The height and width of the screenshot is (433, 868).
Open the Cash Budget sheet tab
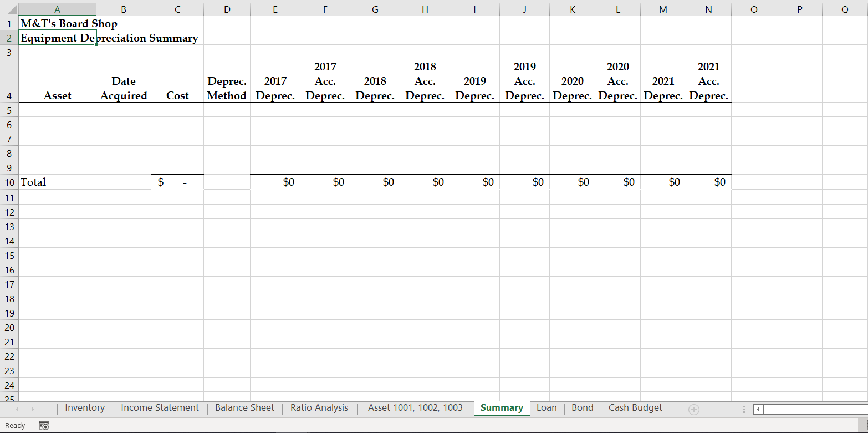(x=635, y=408)
